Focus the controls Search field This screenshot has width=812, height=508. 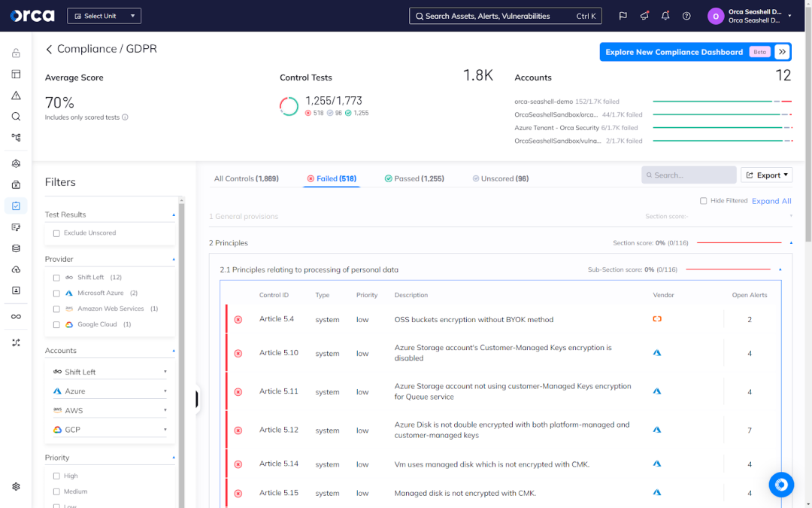689,175
